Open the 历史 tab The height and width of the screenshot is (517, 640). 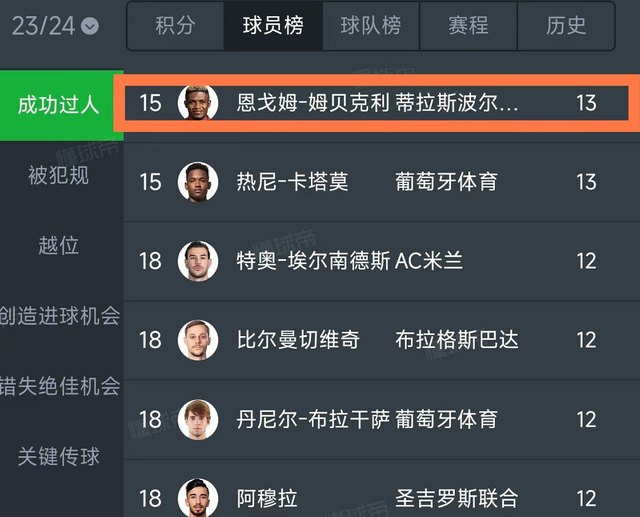pyautogui.click(x=566, y=26)
